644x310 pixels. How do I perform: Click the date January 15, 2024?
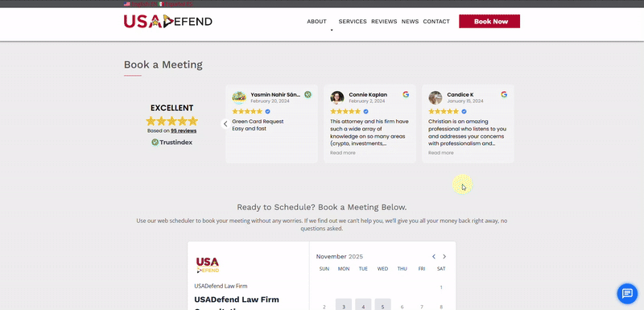[x=465, y=101]
